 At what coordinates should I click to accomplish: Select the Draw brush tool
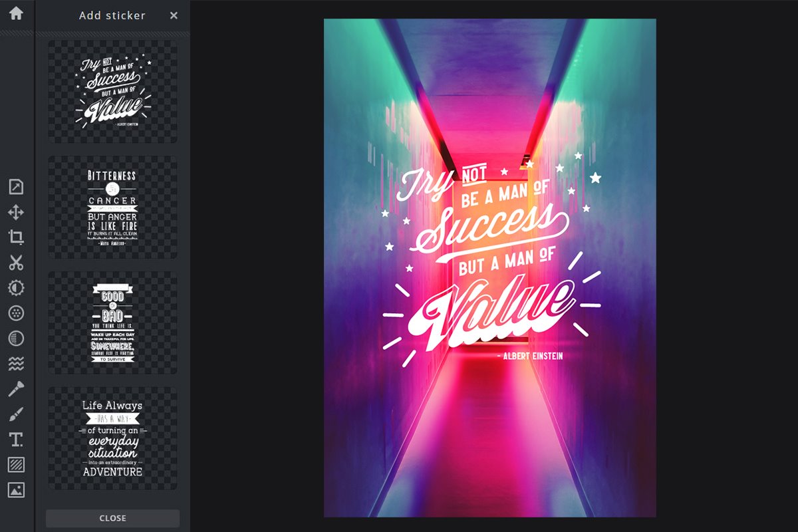coord(16,414)
